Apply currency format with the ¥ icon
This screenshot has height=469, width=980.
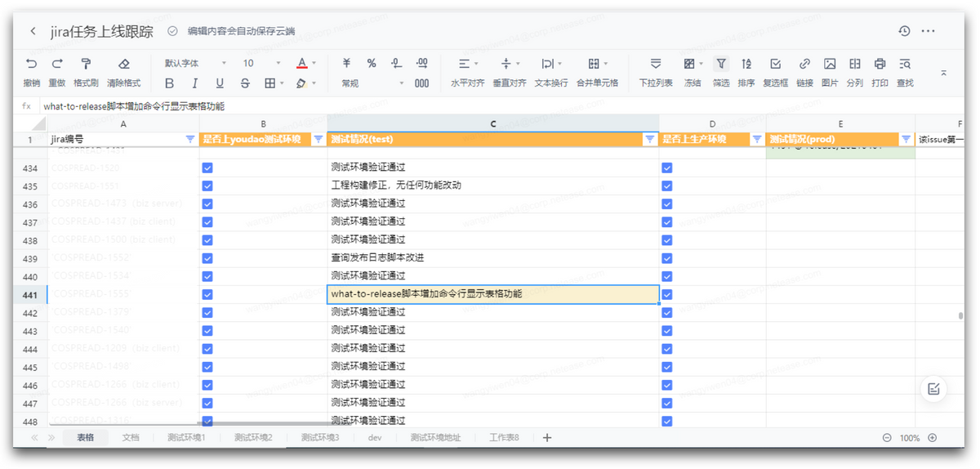click(346, 63)
